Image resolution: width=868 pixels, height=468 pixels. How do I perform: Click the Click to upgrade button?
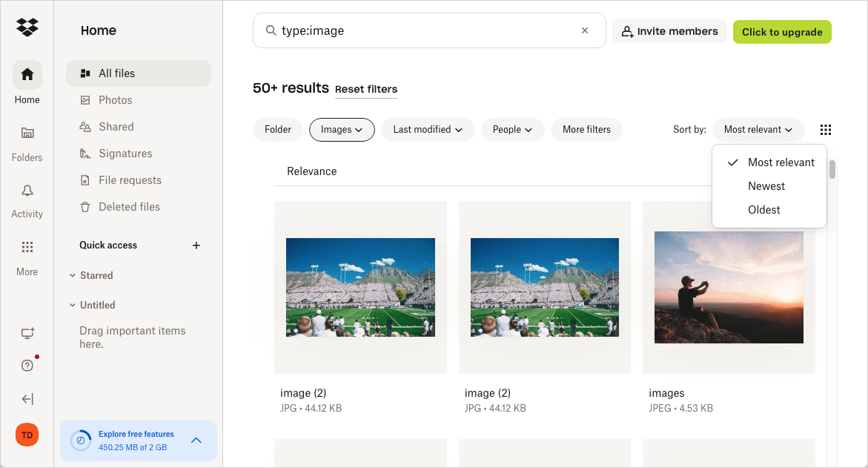tap(782, 32)
